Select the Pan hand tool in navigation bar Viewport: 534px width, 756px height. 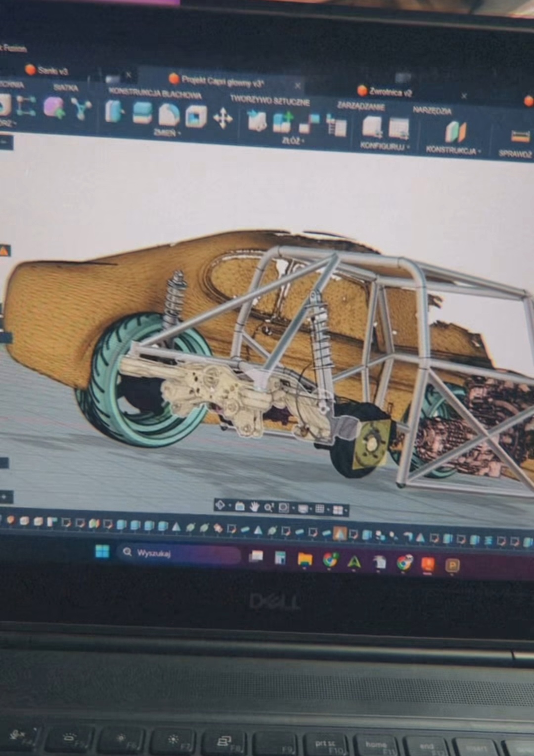click(x=254, y=506)
